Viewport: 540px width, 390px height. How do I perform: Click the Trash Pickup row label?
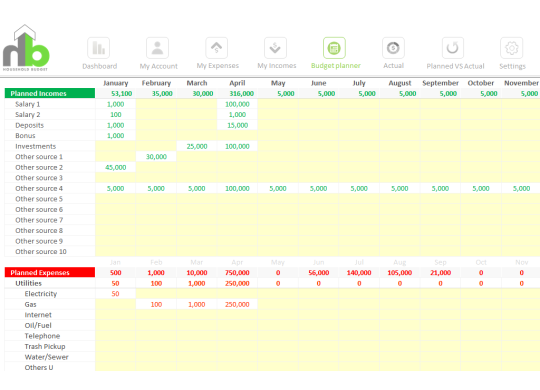(x=45, y=347)
